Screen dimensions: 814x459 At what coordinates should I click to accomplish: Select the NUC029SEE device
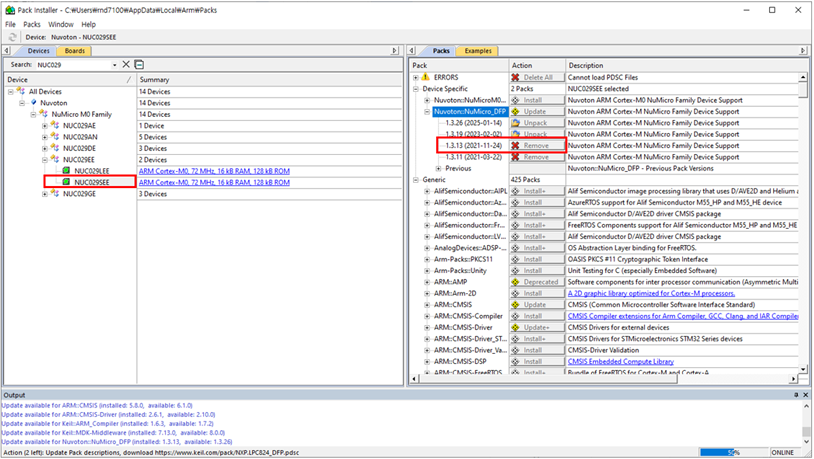[91, 182]
